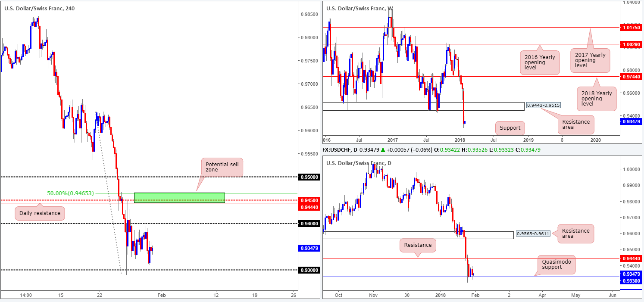The width and height of the screenshot is (644, 302).
Task: Click the daily 'Resistance area' callout
Action: [x=576, y=234]
